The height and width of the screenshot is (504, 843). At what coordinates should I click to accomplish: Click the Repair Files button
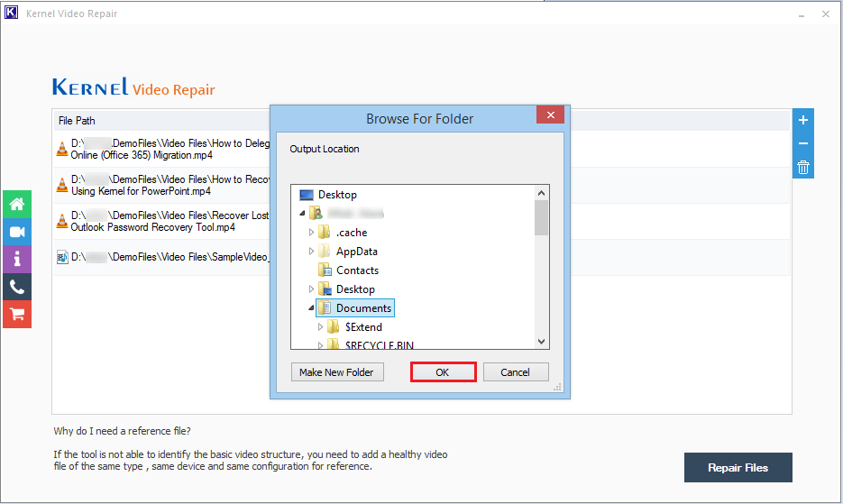point(738,468)
